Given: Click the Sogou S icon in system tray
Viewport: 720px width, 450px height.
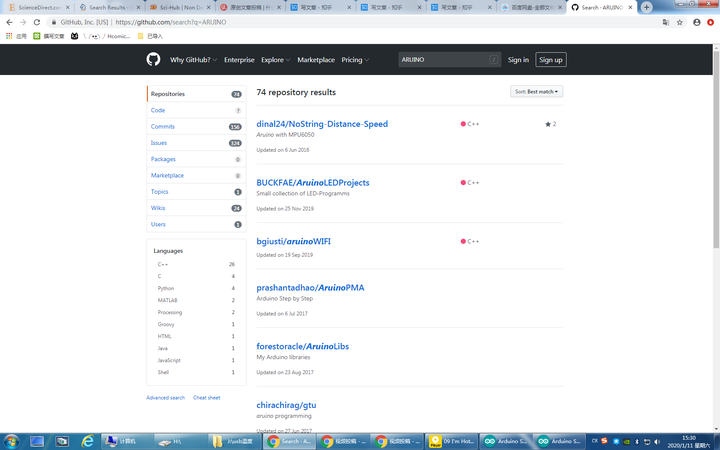Looking at the screenshot, I should point(604,441).
